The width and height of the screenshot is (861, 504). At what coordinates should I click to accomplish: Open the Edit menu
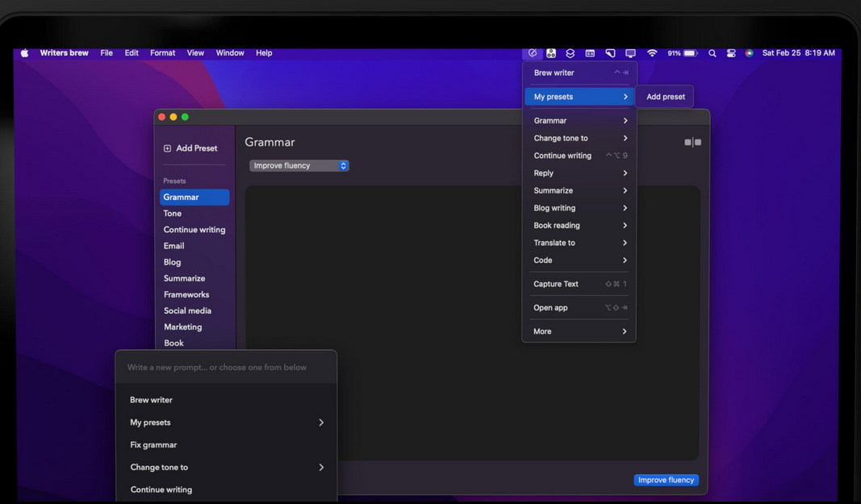(x=132, y=53)
